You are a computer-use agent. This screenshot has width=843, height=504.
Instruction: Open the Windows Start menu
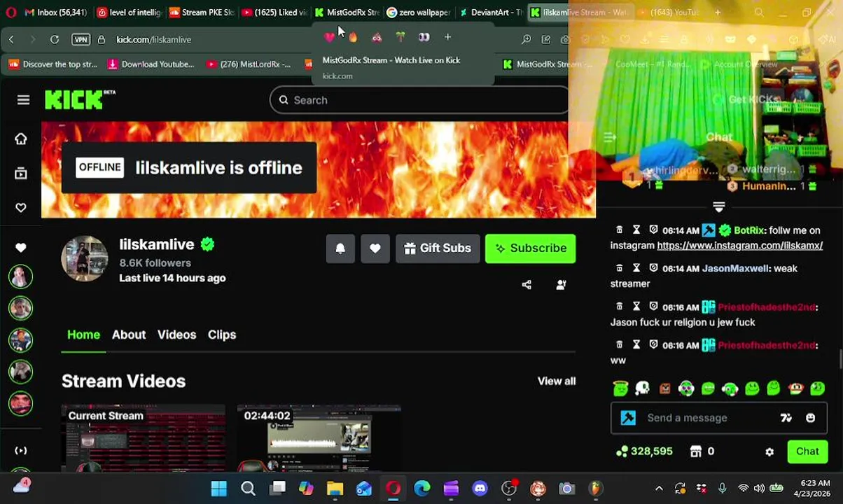pyautogui.click(x=218, y=489)
